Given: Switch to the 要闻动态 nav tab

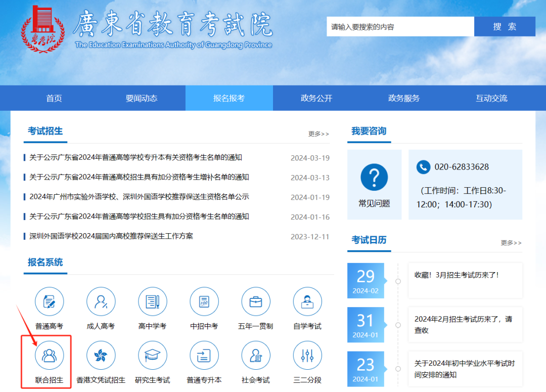Looking at the screenshot, I should click(x=142, y=98).
